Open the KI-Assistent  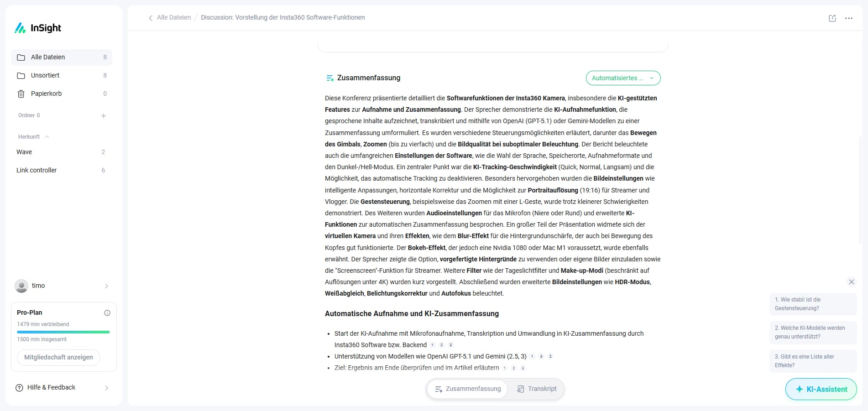(x=821, y=389)
